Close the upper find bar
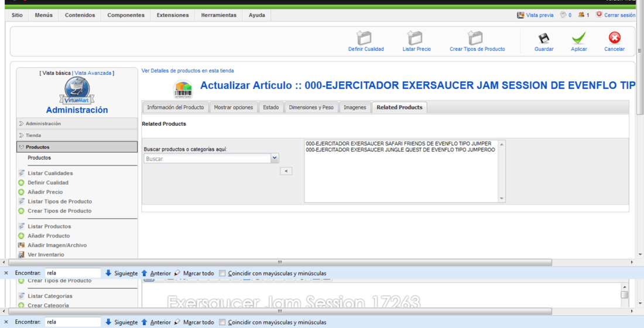Screen dimensions: 644x328 pos(6,273)
